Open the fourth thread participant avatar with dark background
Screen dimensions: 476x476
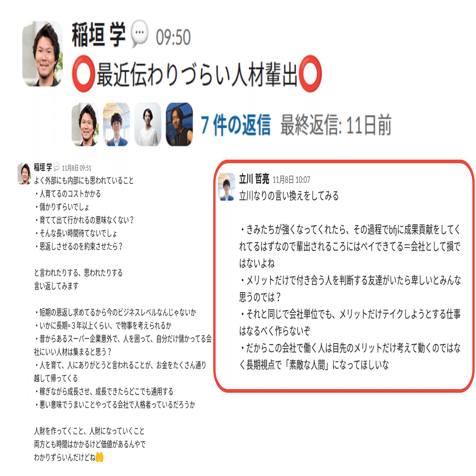[x=179, y=124]
